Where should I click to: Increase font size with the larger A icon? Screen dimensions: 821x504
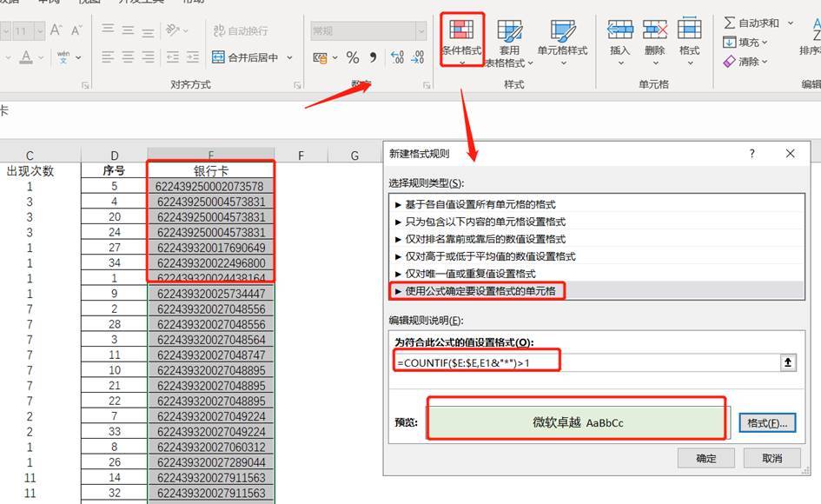pos(56,30)
